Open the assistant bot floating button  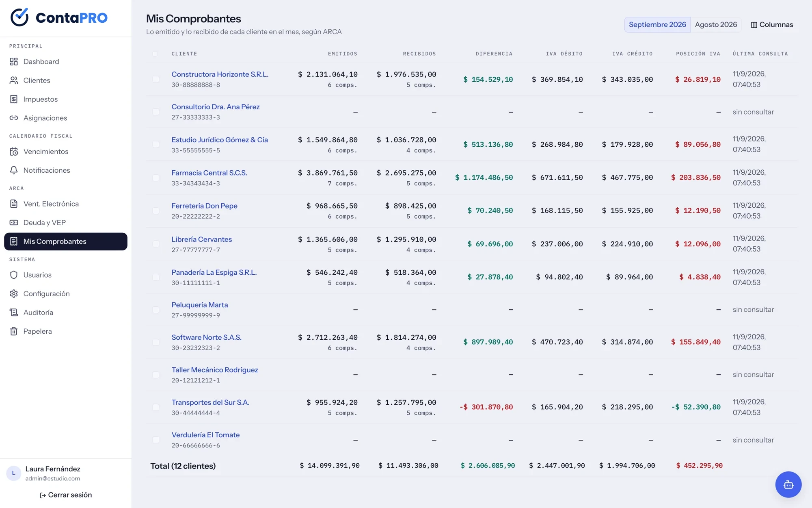coord(788,484)
